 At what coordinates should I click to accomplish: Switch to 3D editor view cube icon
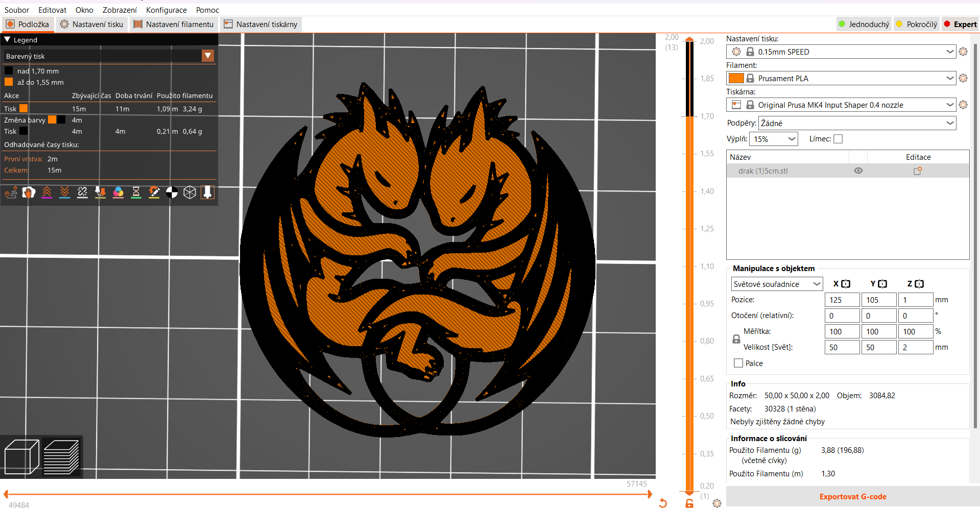pos(21,457)
